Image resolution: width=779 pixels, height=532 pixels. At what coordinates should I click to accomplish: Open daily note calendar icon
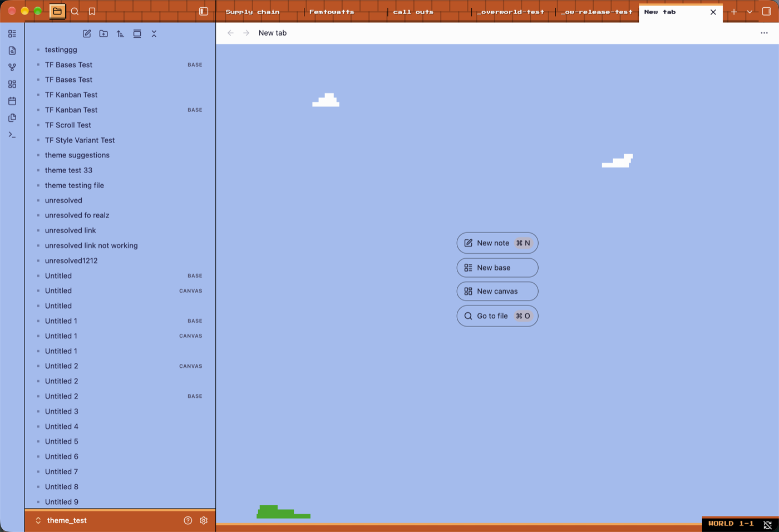[12, 101]
